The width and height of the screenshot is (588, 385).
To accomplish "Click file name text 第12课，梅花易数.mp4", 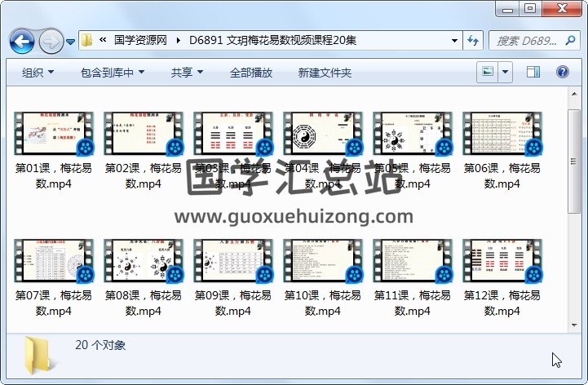I will [x=502, y=303].
